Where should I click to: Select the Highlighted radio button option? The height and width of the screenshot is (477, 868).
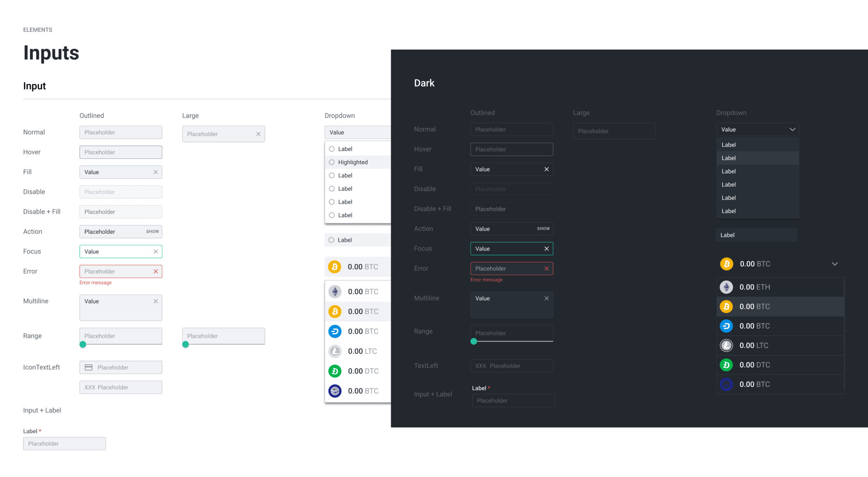[332, 162]
